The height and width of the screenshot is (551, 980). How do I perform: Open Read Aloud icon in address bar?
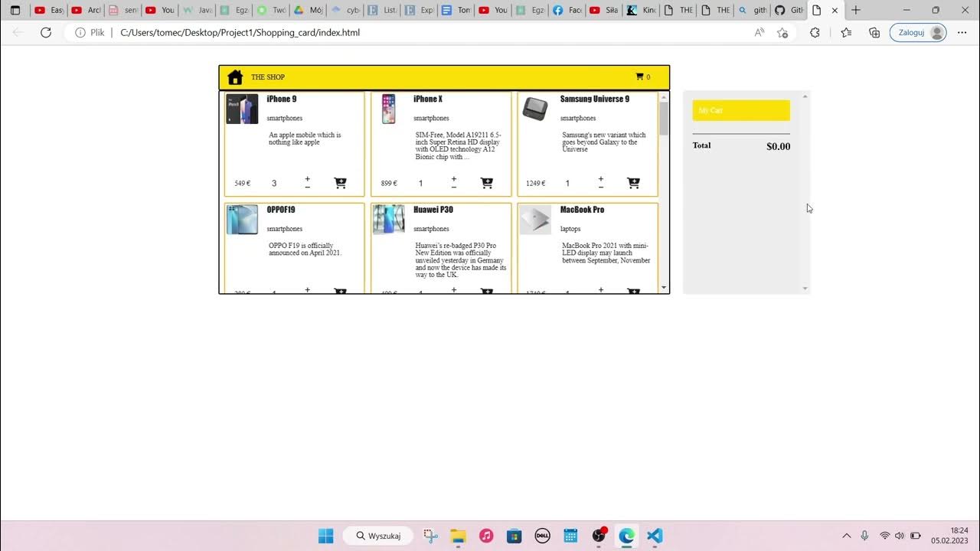(x=759, y=33)
